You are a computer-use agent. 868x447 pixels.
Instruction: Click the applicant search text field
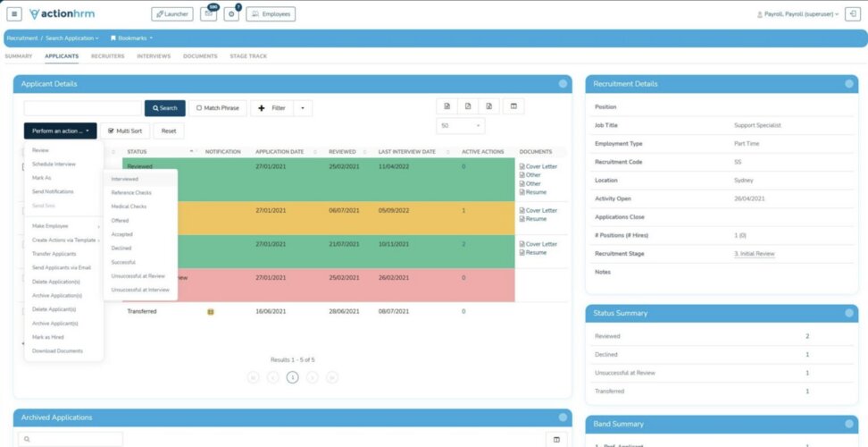(82, 108)
